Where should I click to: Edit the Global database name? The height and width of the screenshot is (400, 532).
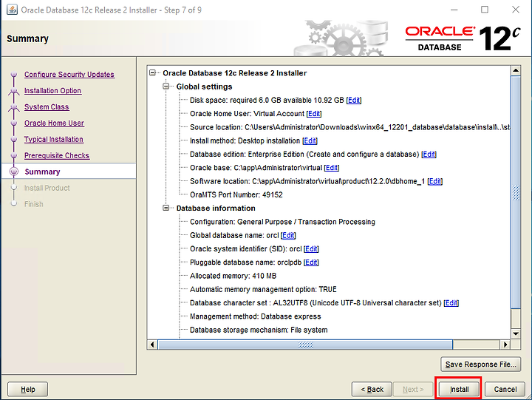coord(288,235)
